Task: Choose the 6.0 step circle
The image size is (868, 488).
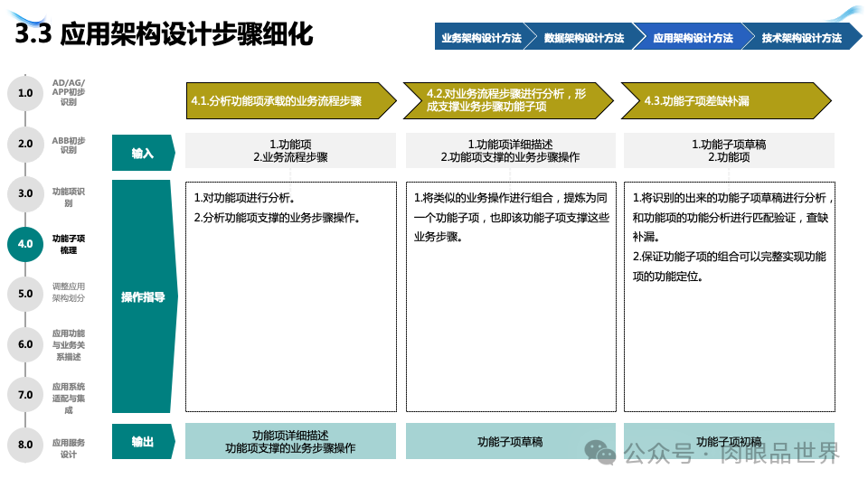Action: click(25, 344)
